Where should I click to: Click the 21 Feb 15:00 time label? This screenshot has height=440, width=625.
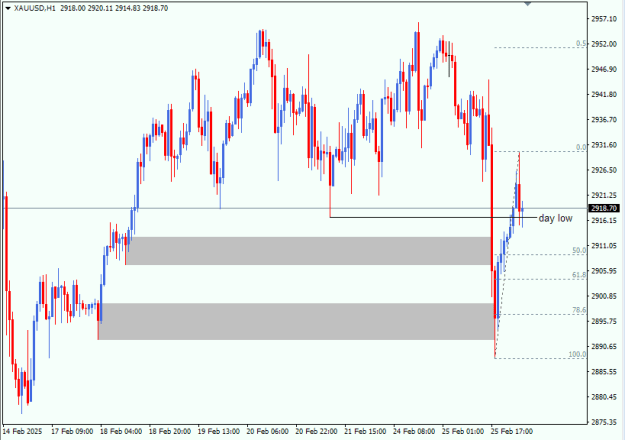tap(365, 432)
